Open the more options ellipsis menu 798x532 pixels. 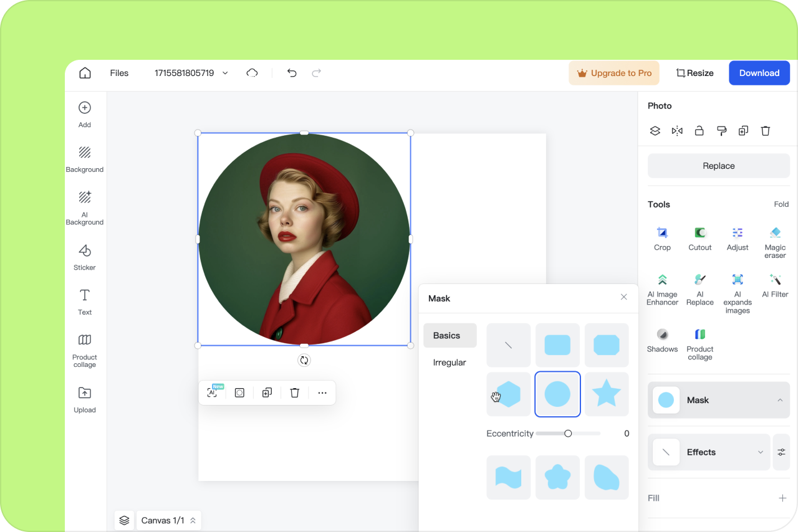(x=322, y=392)
